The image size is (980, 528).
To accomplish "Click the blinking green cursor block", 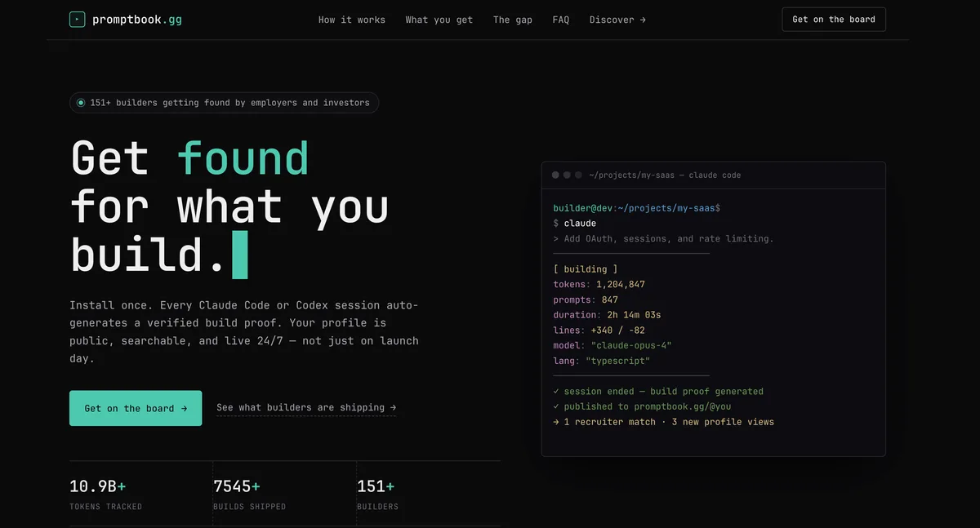I will tap(239, 255).
